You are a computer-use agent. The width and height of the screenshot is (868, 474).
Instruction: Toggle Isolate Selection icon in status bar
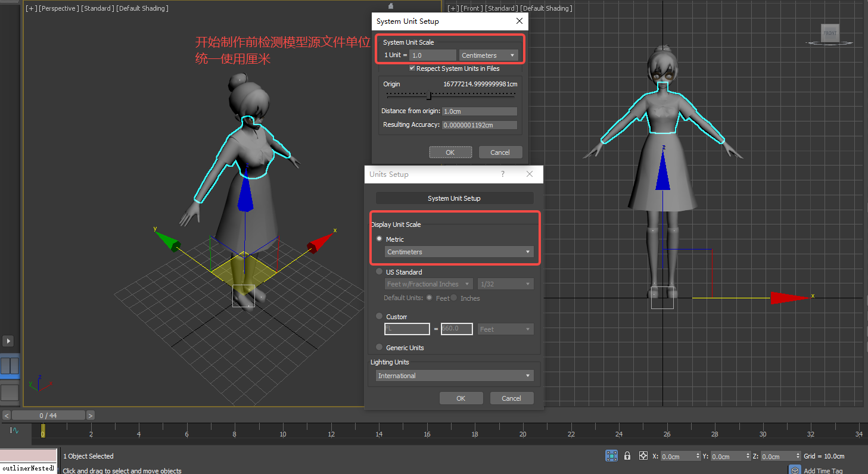(611, 456)
